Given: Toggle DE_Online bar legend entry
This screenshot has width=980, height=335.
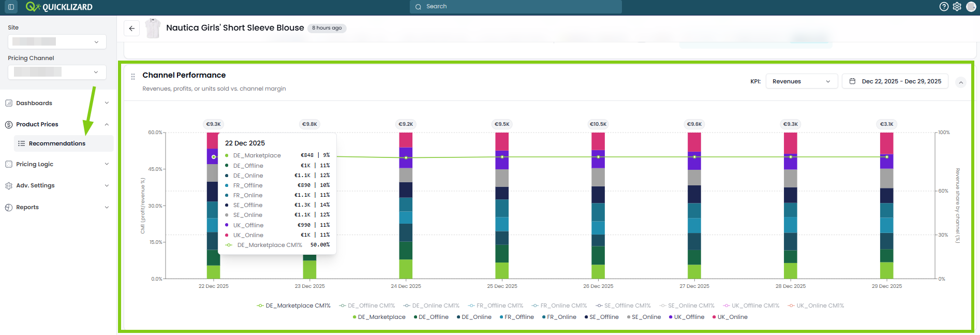Looking at the screenshot, I should 474,317.
